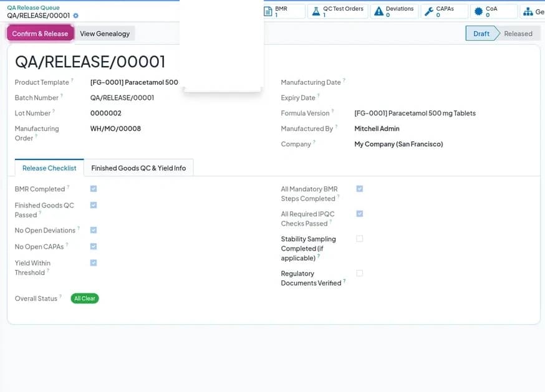545x392 pixels.
Task: Open Finished Goods QC & Yield Info tab
Action: [x=138, y=168]
